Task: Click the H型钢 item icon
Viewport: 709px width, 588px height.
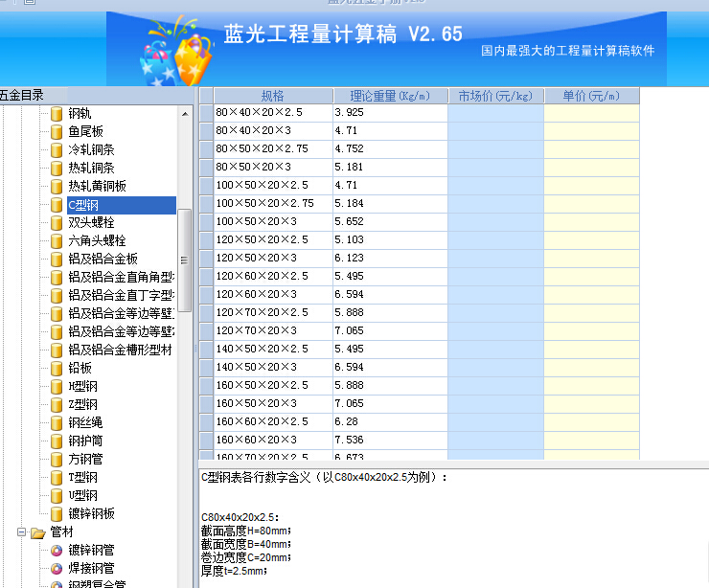Action: pyautogui.click(x=57, y=387)
